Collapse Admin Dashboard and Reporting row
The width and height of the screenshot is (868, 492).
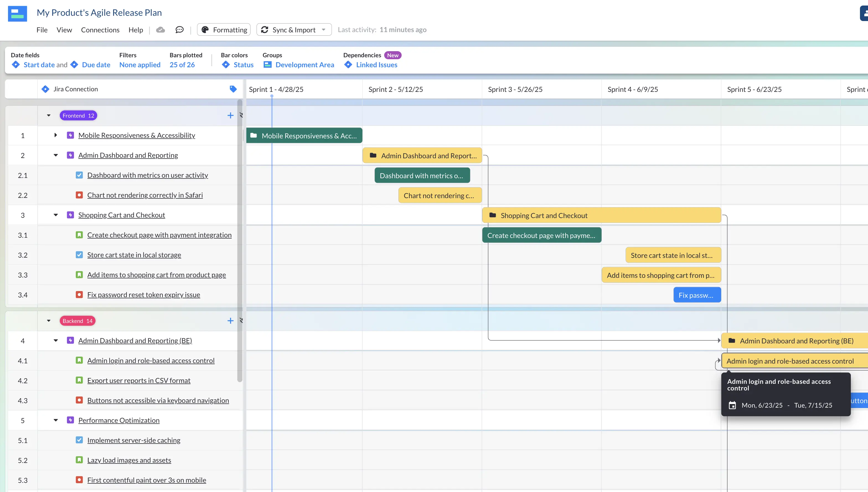pos(56,155)
